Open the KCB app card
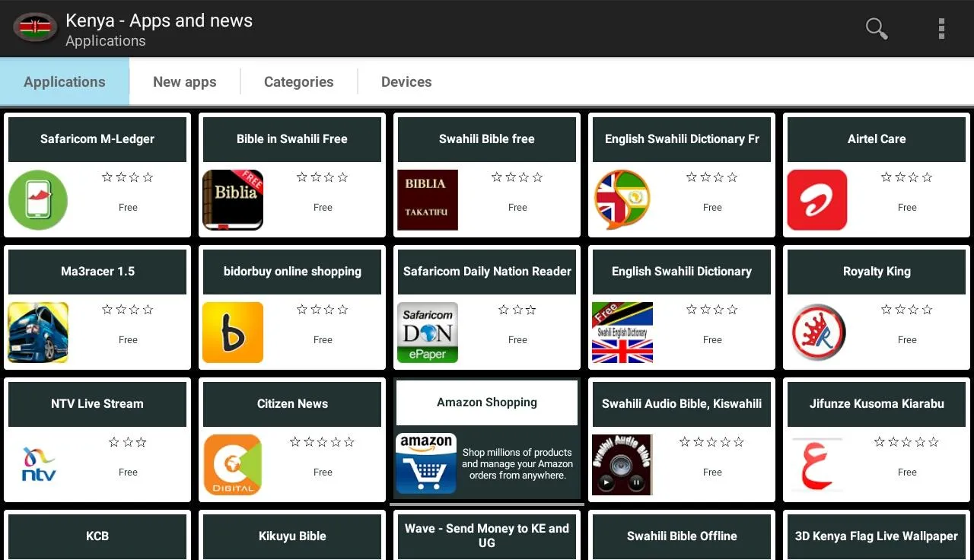 tap(97, 535)
